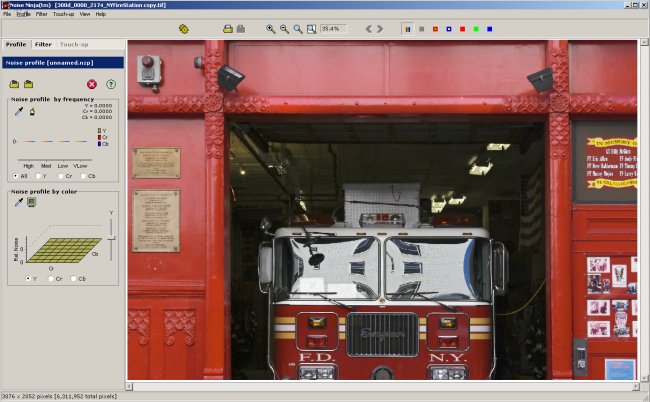Pick the eyedropper in the color panel
The image size is (650, 402).
[19, 202]
